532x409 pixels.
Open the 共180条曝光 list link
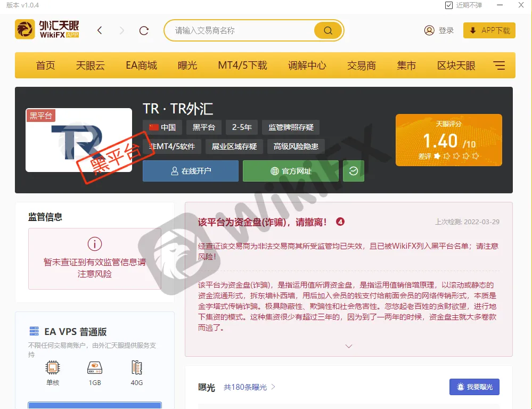coord(249,387)
